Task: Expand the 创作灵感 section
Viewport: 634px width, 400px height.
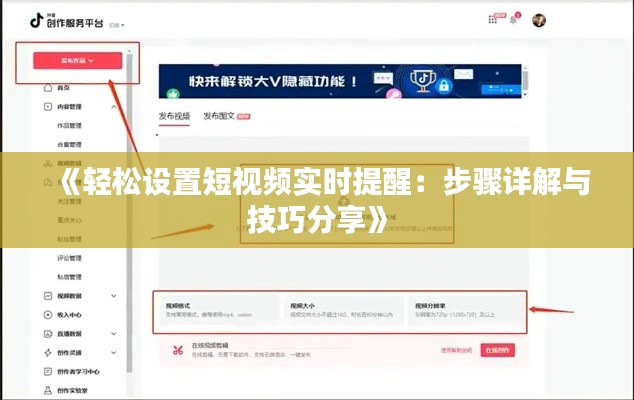Action: click(114, 352)
